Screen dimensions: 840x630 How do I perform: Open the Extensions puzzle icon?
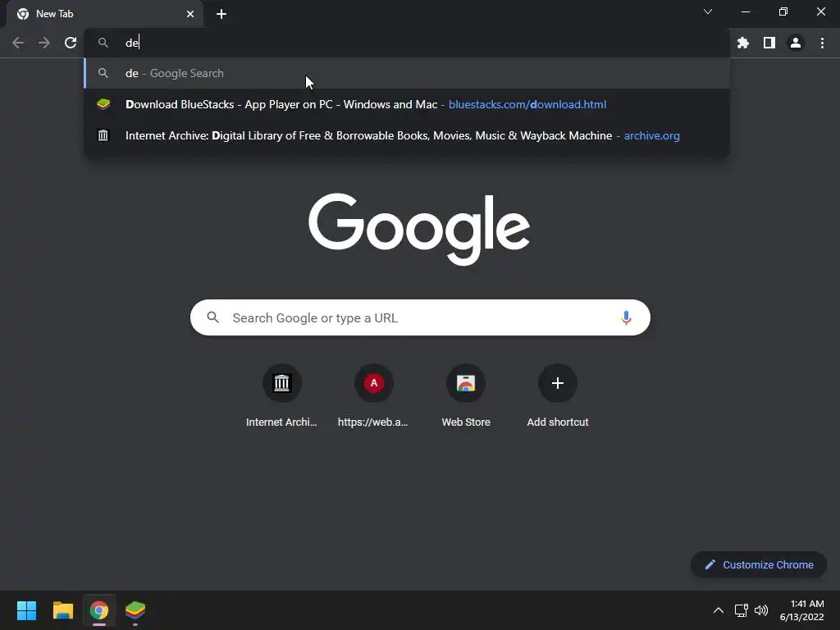(742, 43)
